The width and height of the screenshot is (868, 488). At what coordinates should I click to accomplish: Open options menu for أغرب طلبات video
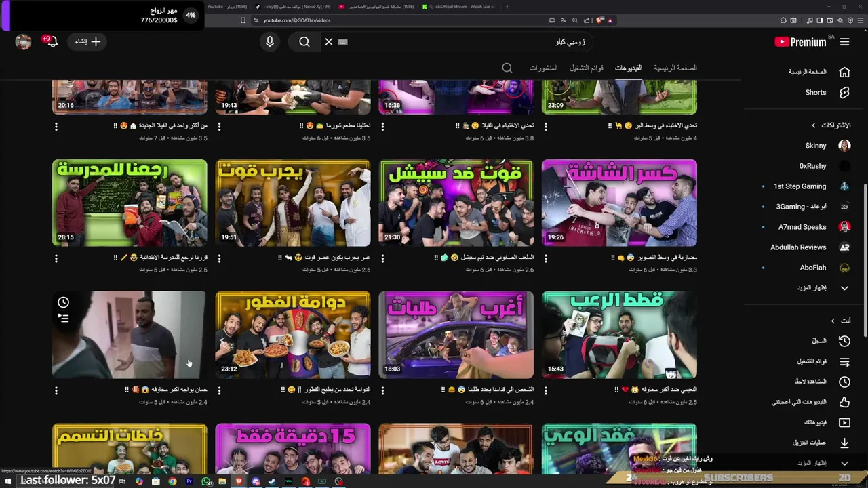pyautogui.click(x=383, y=390)
